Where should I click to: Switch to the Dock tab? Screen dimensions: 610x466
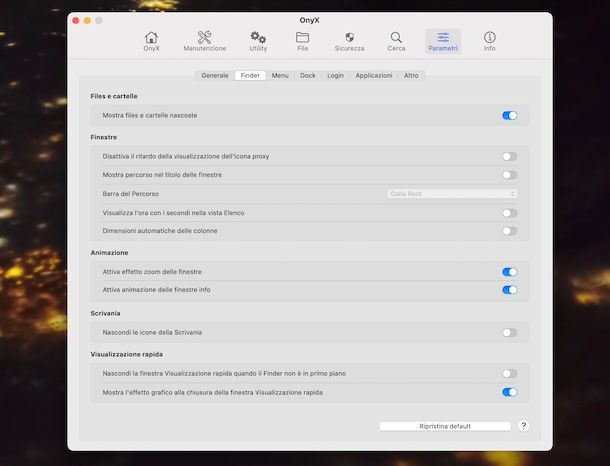click(x=308, y=75)
